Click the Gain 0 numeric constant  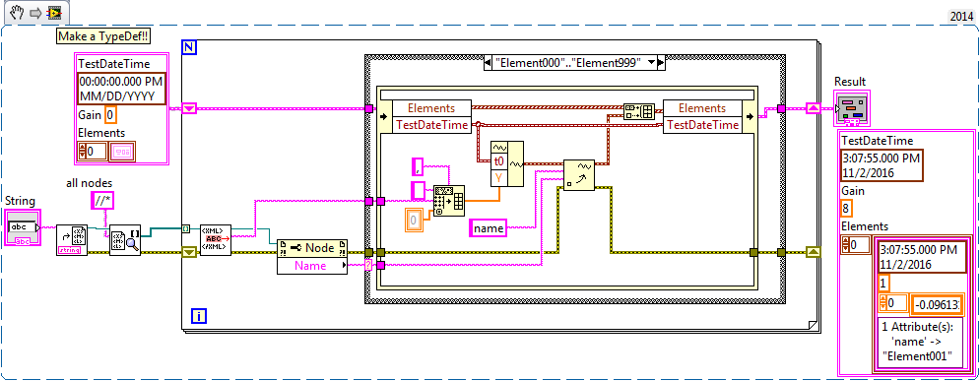tap(109, 115)
